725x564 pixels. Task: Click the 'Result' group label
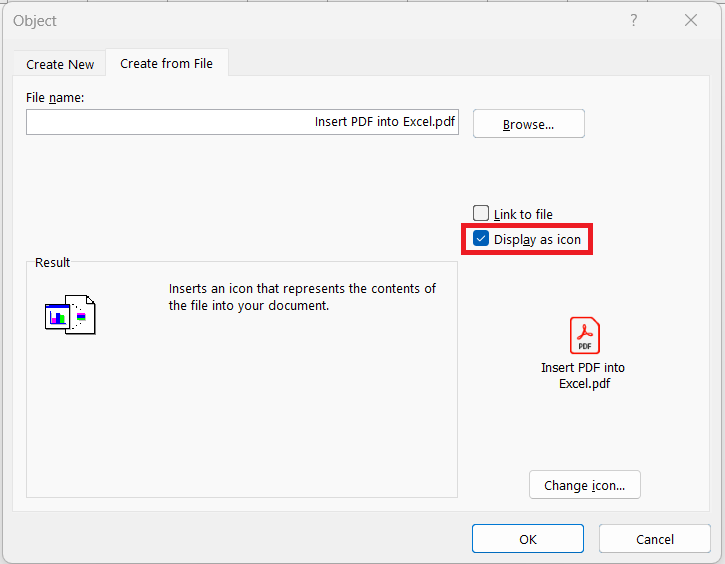coord(52,262)
